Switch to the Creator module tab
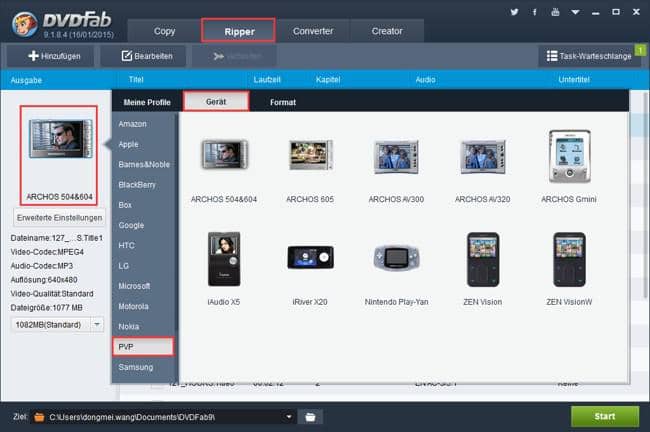The height and width of the screenshot is (432, 650). pos(387,31)
